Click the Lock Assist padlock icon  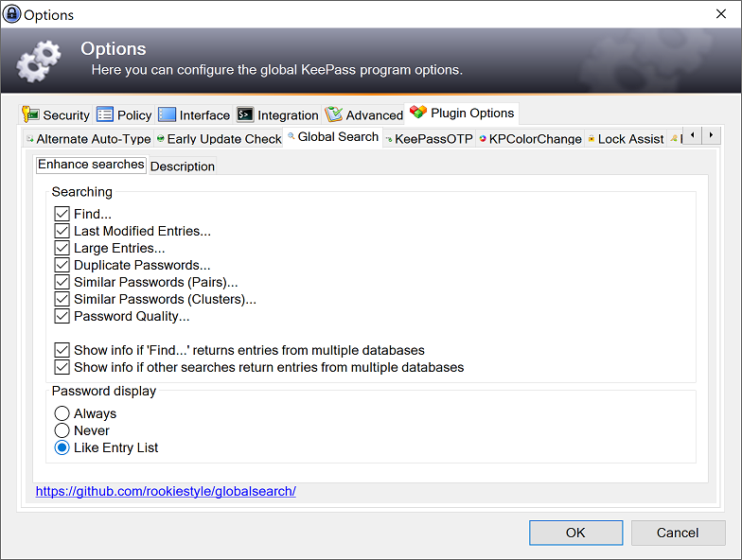[x=592, y=138]
